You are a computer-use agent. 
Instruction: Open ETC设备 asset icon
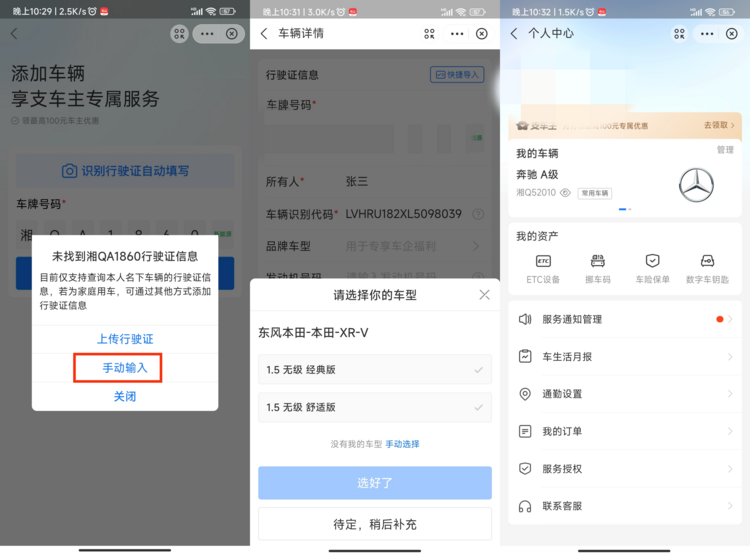pyautogui.click(x=543, y=261)
